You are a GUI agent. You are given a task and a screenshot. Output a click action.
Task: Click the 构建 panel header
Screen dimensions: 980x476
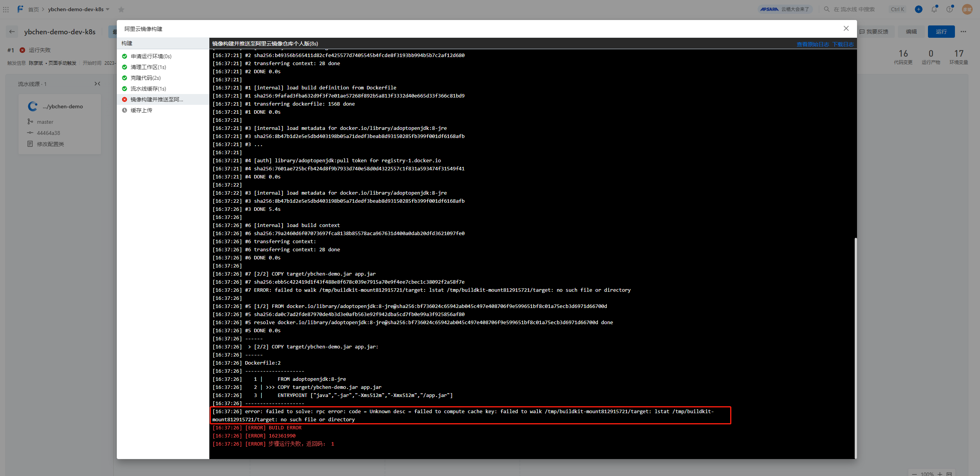click(x=163, y=43)
